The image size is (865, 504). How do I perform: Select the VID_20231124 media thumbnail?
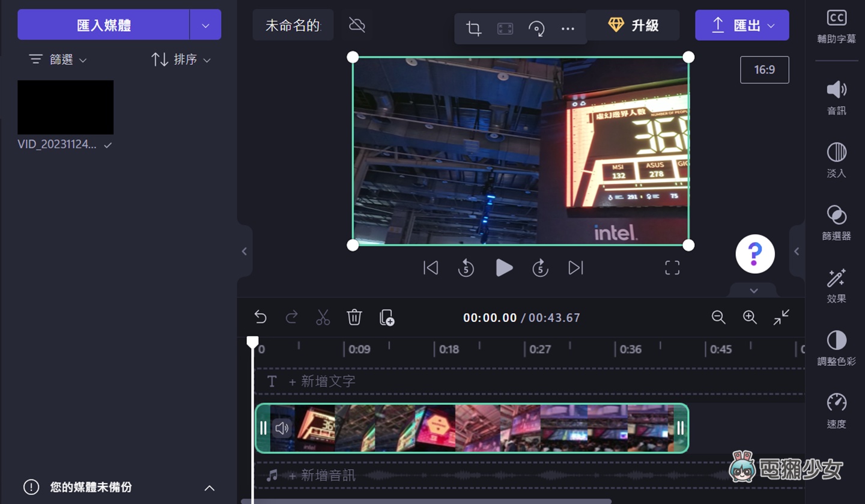pos(65,108)
